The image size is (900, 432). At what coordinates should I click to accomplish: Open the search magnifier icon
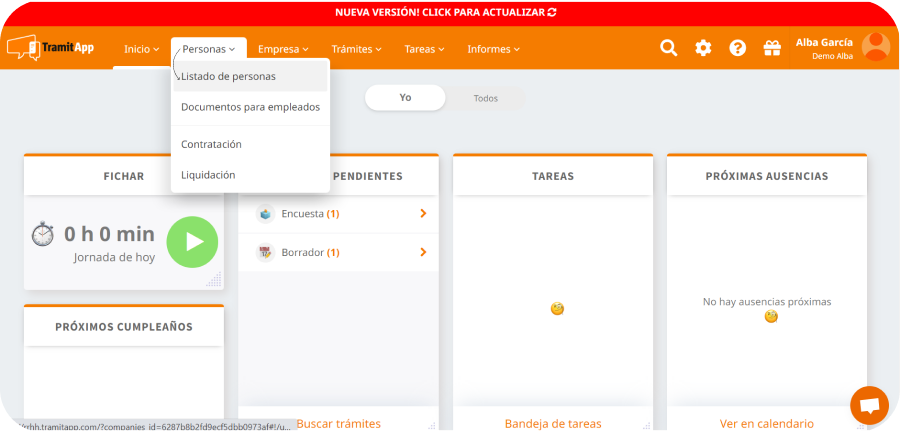click(668, 48)
